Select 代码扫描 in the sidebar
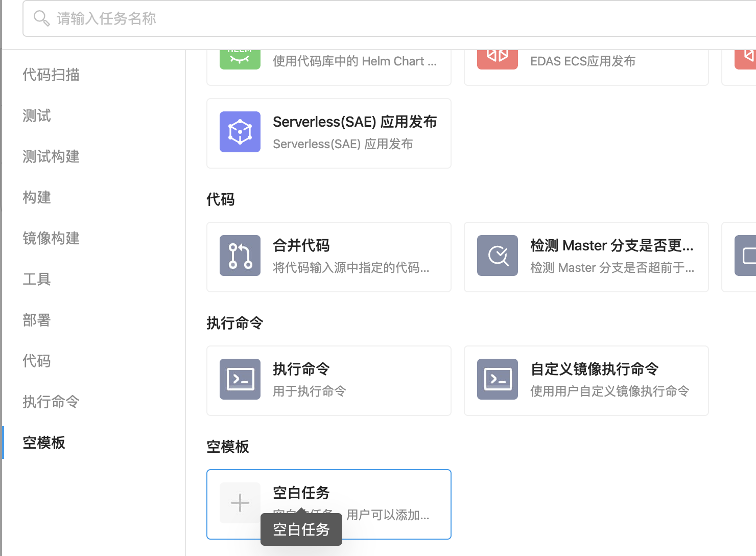 (51, 75)
